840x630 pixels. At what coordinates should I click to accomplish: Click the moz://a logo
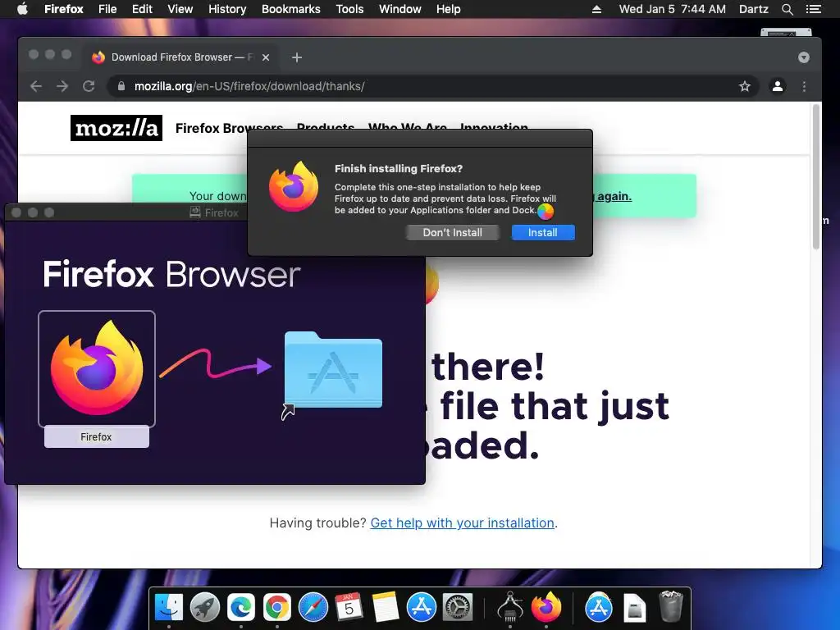coord(116,128)
